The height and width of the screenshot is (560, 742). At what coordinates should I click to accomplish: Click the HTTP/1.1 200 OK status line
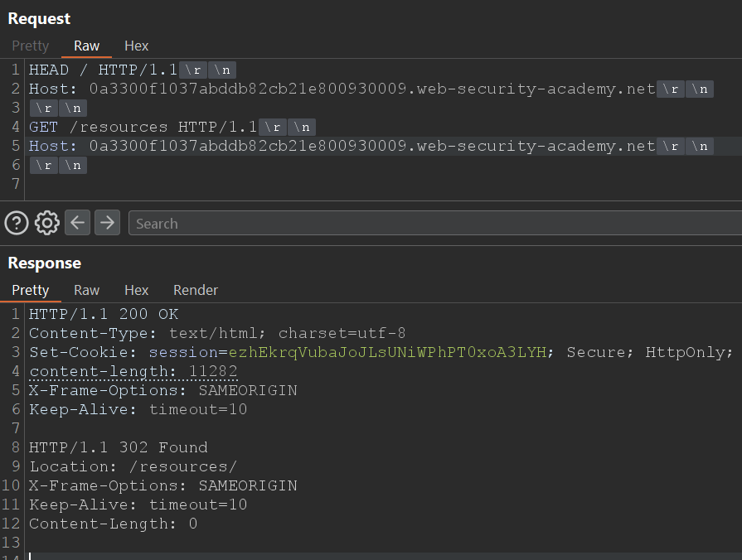click(103, 315)
